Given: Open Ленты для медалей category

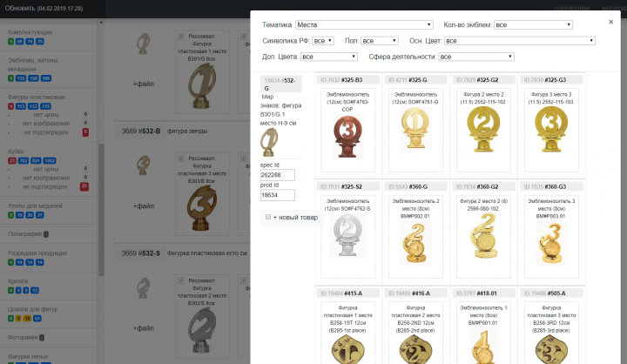Looking at the screenshot, I should tap(35, 206).
